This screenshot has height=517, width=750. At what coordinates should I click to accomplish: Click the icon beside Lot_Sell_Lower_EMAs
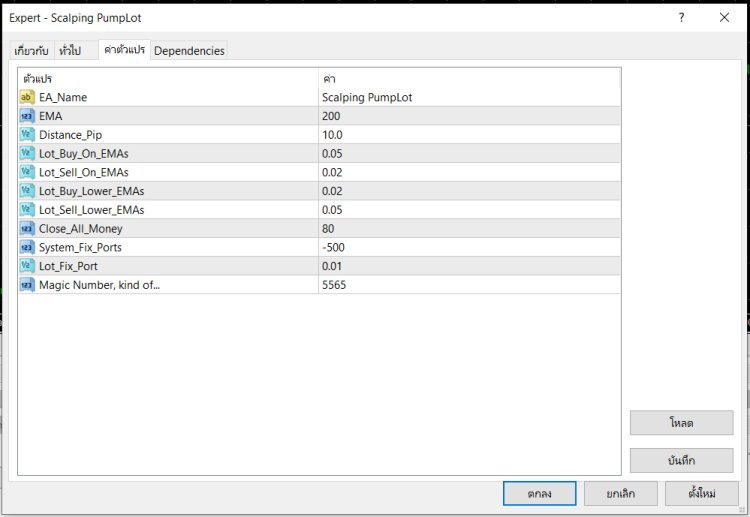[27, 210]
